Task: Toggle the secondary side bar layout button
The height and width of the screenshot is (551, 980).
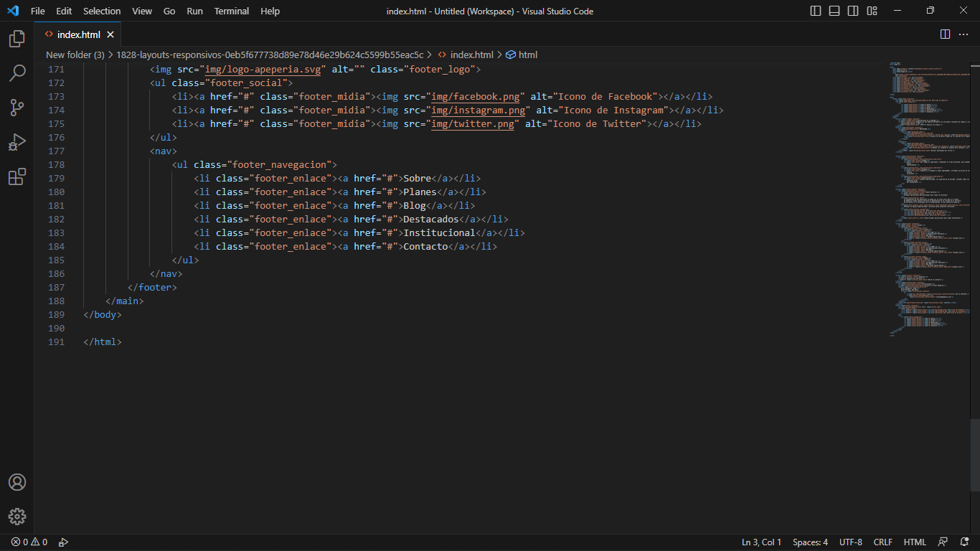Action: (x=853, y=11)
